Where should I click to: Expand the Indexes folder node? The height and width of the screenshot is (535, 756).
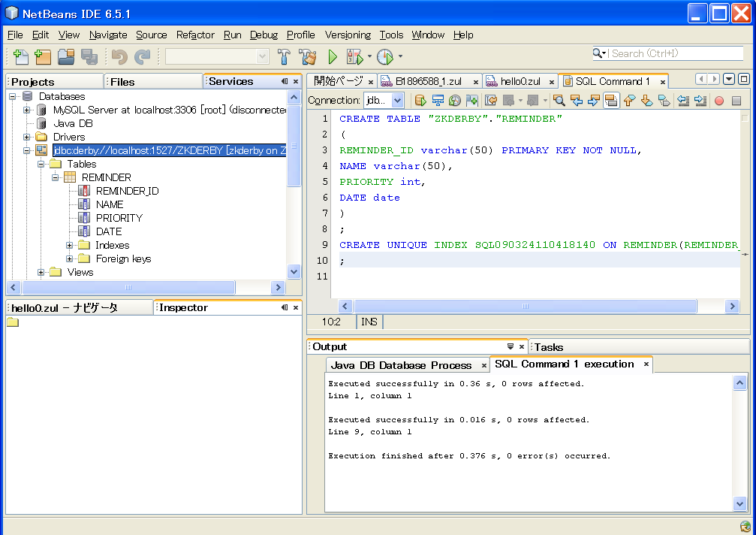69,245
